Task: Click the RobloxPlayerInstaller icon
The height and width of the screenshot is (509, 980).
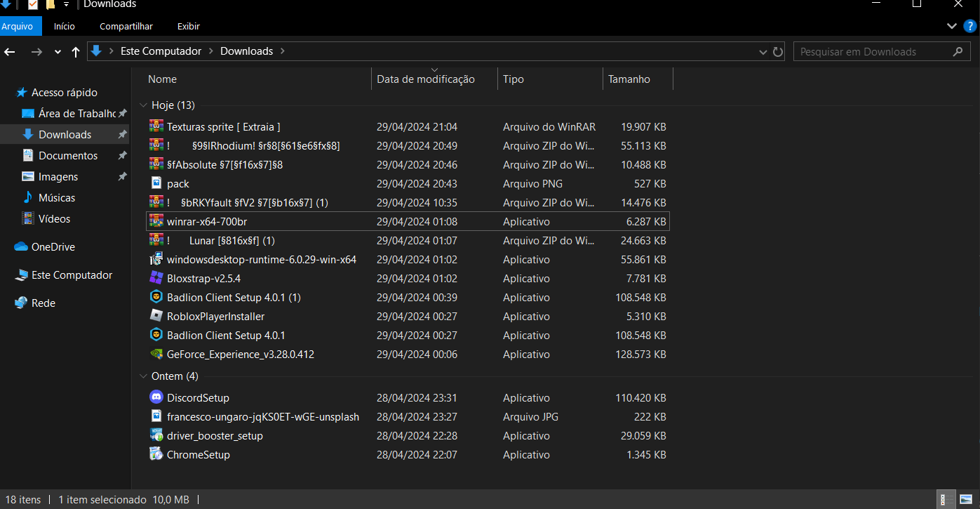Action: tap(156, 317)
